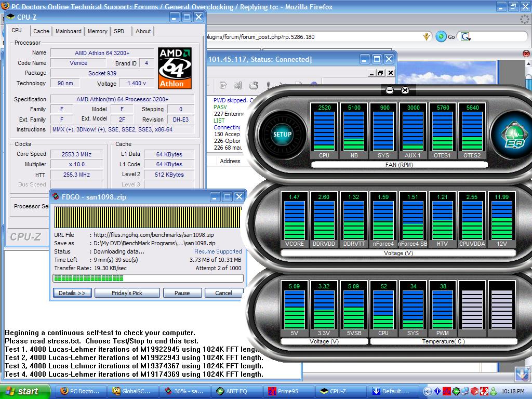Click the AMD Athlon 64 logo
The height and width of the screenshot is (399, 532).
(175, 68)
